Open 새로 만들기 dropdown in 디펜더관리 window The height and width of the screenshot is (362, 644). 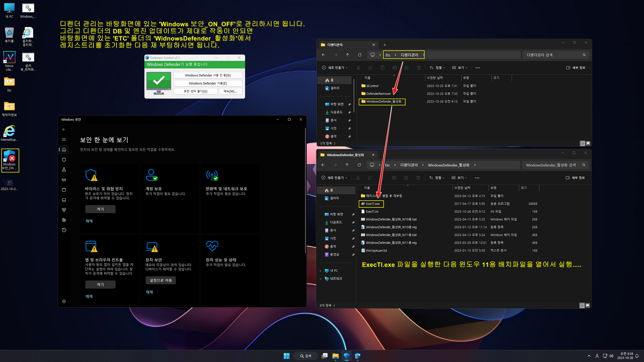pos(335,68)
